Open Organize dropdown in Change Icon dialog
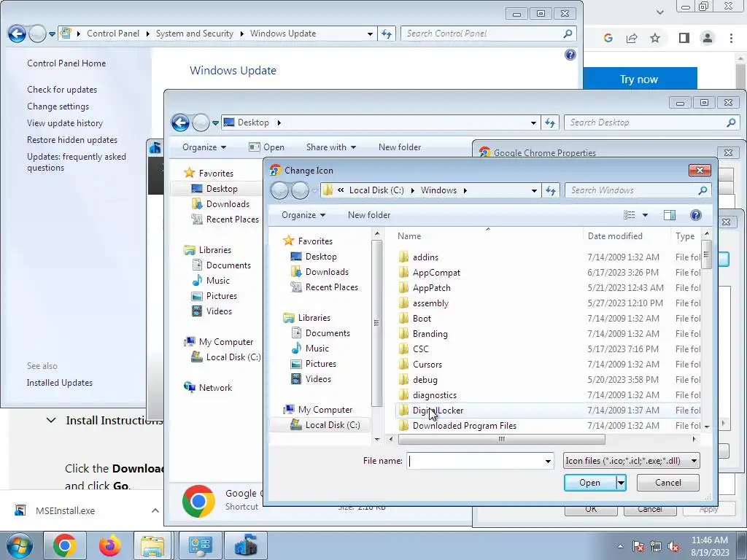Viewport: 747px width, 560px height. pyautogui.click(x=303, y=215)
